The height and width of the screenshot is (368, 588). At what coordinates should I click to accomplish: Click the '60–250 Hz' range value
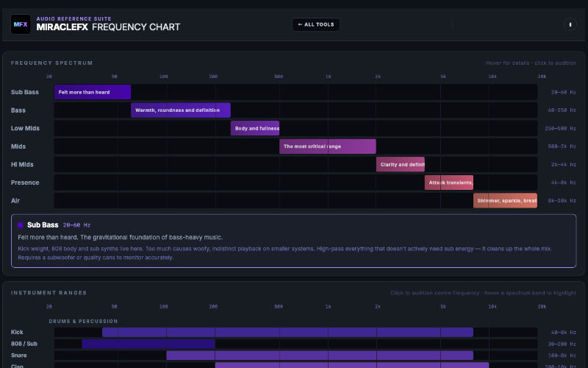pyautogui.click(x=562, y=110)
